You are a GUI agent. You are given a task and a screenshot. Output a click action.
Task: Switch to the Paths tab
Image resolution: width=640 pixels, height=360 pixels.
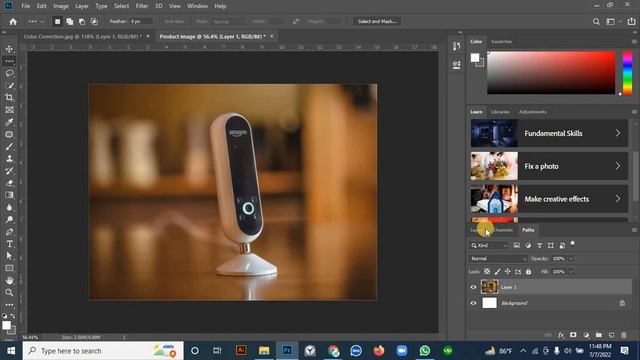528,230
